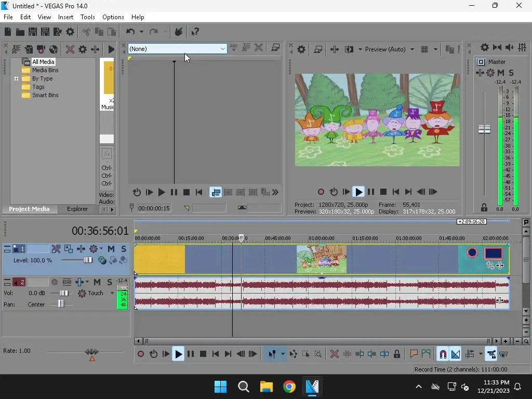Click the Master fader handle

click(484, 129)
